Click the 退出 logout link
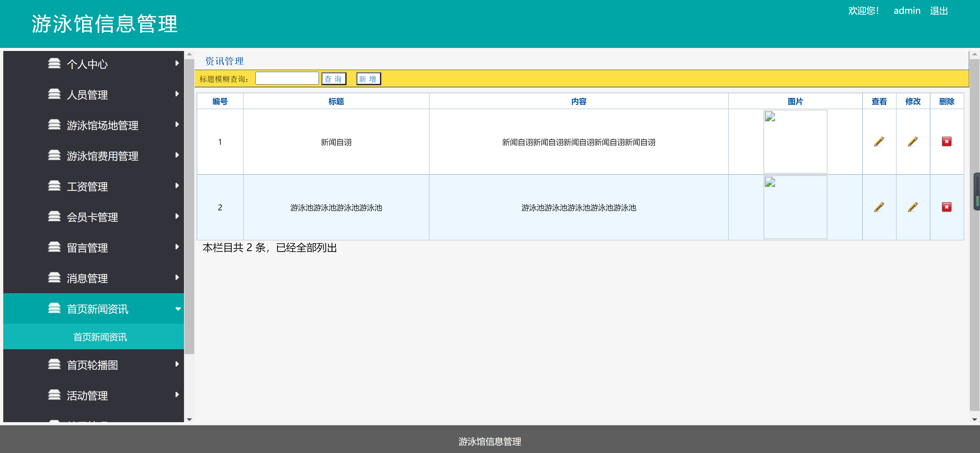 (939, 11)
